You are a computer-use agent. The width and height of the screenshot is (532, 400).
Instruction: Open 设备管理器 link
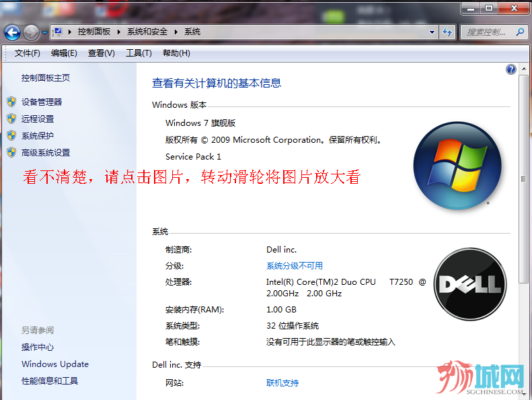pyautogui.click(x=42, y=102)
